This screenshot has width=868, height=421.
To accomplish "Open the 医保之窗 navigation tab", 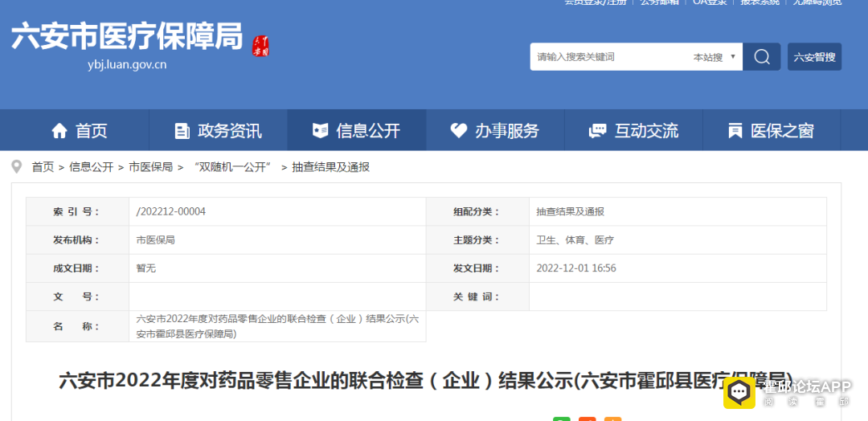I will click(772, 131).
